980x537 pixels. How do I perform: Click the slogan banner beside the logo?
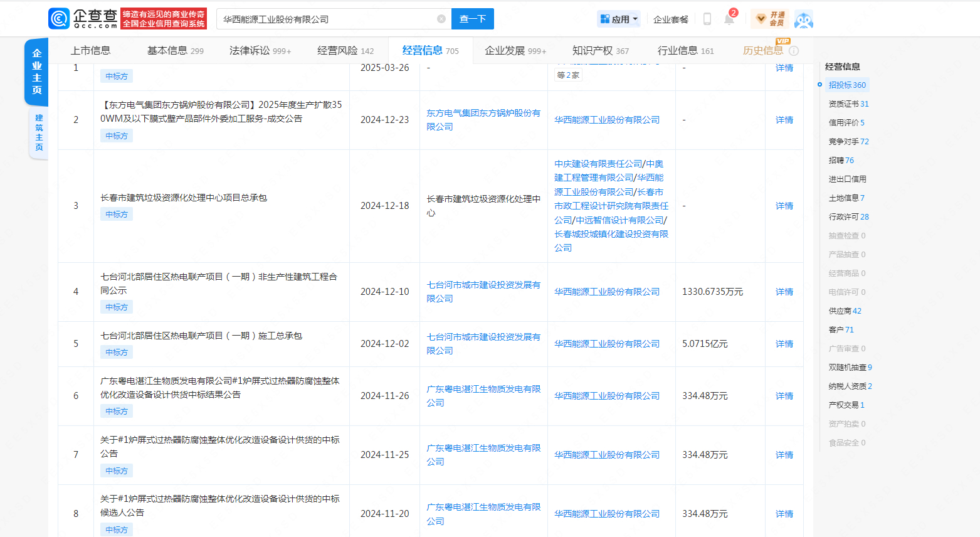point(164,19)
